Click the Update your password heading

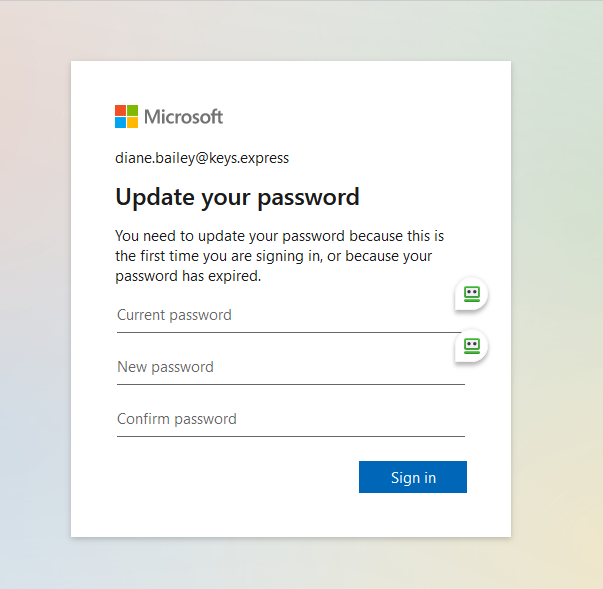coord(237,197)
